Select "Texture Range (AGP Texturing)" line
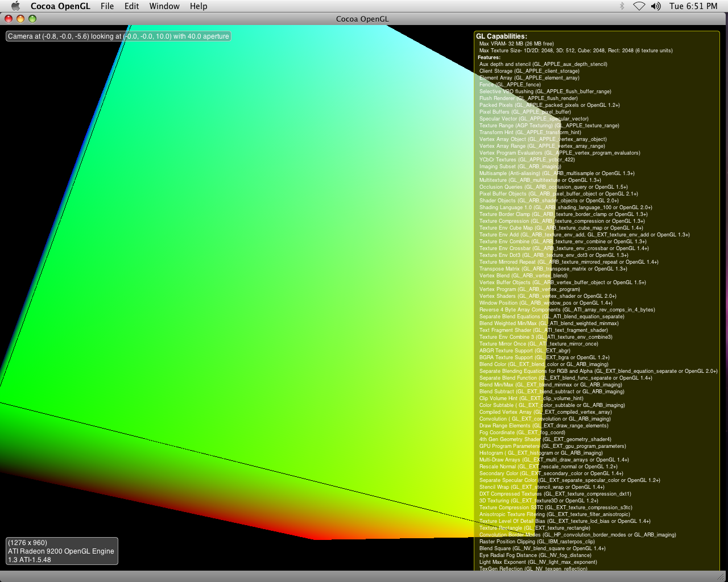Viewport: 728px width, 582px height. pyautogui.click(x=549, y=126)
